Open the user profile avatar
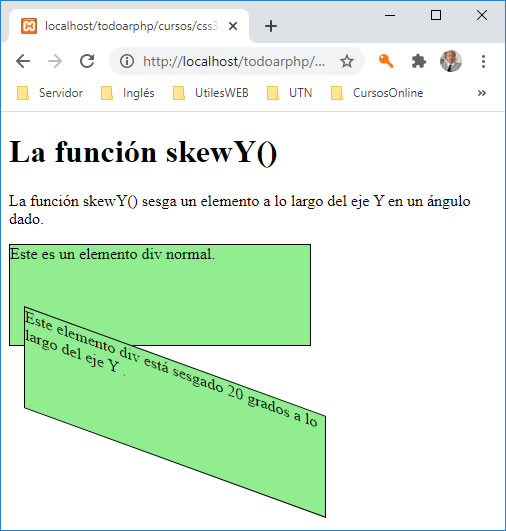Viewport: 506px width, 531px height. (451, 61)
